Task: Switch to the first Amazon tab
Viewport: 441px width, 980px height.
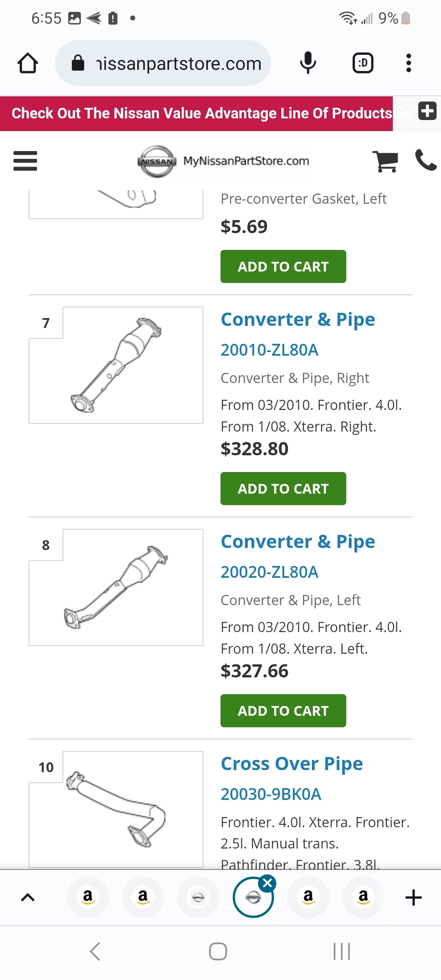Action: pyautogui.click(x=88, y=897)
